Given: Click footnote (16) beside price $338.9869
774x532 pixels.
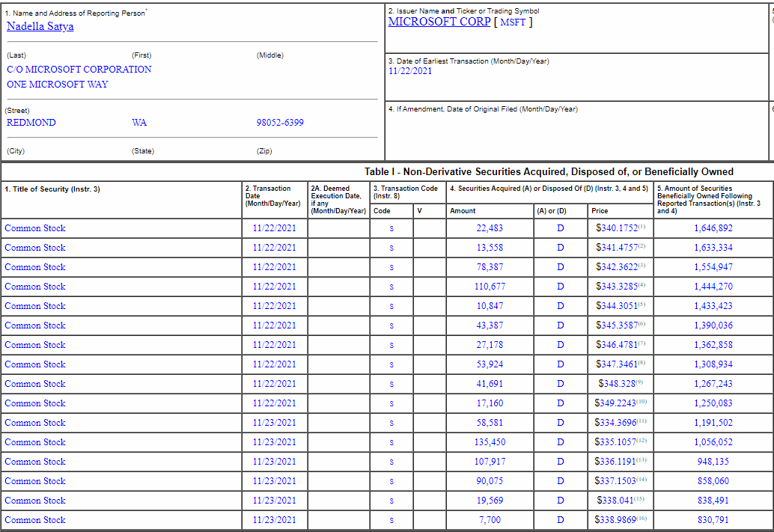Looking at the screenshot, I should (642, 519).
